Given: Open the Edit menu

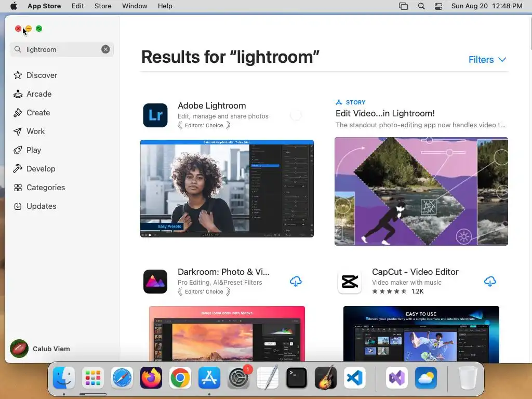Looking at the screenshot, I should coord(78,6).
